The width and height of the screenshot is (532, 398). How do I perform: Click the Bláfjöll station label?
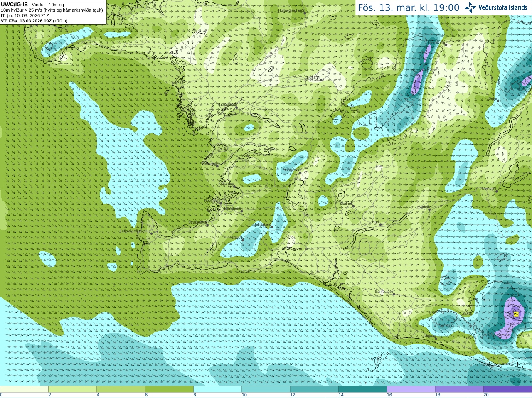point(236,238)
